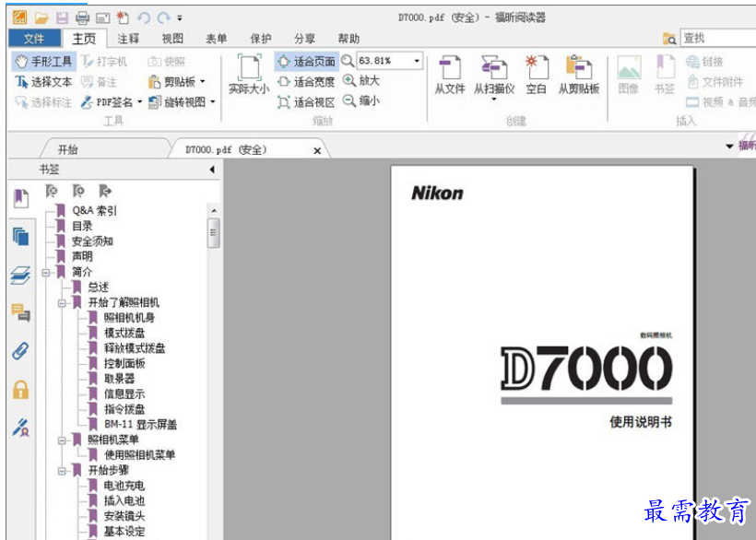The width and height of the screenshot is (756, 540).
Task: Open the Comments panel icon
Action: tap(20, 312)
